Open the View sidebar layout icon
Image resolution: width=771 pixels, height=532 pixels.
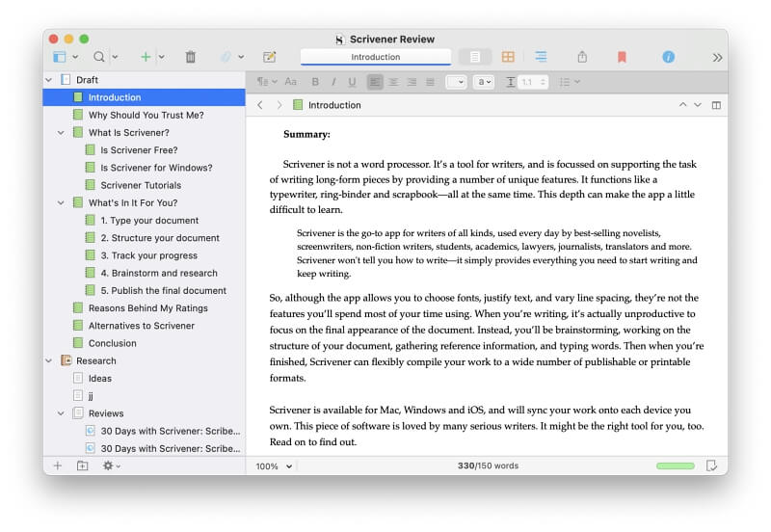pyautogui.click(x=60, y=57)
